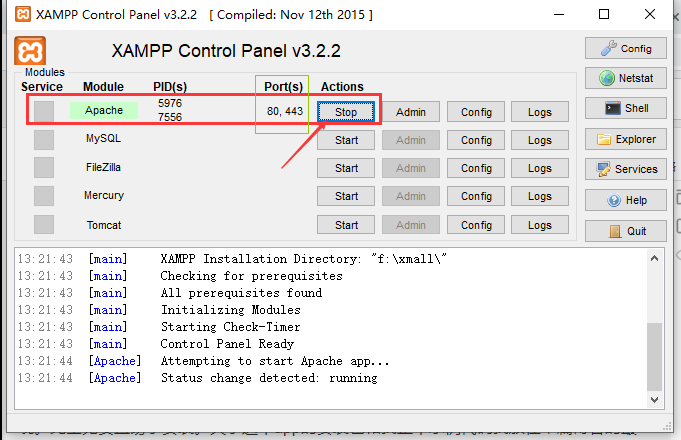The width and height of the screenshot is (681, 440).
Task: Click the PID(s) column header
Action: tap(170, 86)
